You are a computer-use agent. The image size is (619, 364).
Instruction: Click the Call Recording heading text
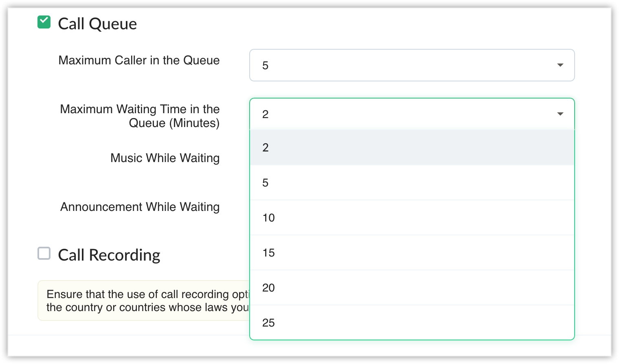109,255
